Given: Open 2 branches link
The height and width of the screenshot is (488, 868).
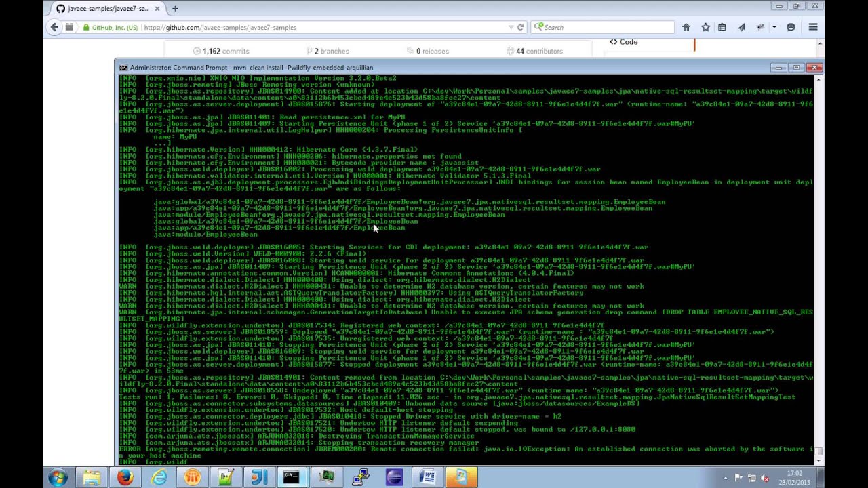Looking at the screenshot, I should (x=328, y=51).
